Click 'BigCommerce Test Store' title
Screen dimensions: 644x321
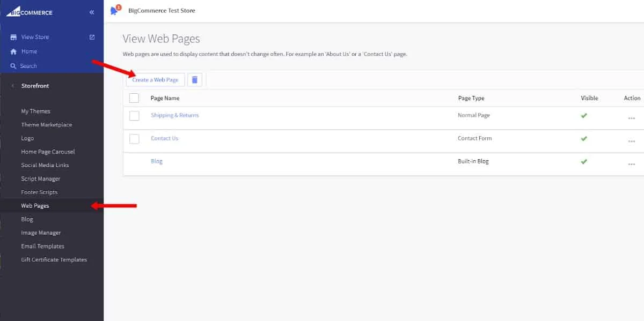(162, 11)
